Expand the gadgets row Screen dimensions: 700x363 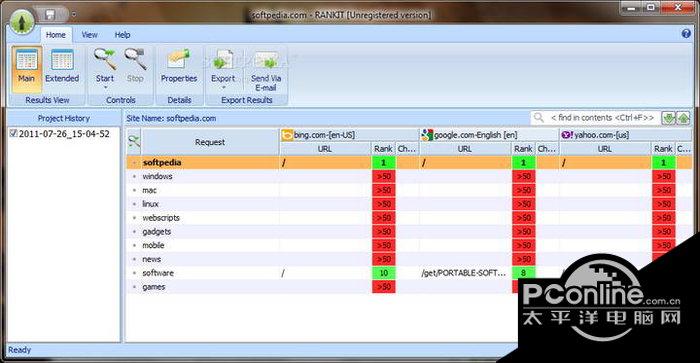point(134,232)
